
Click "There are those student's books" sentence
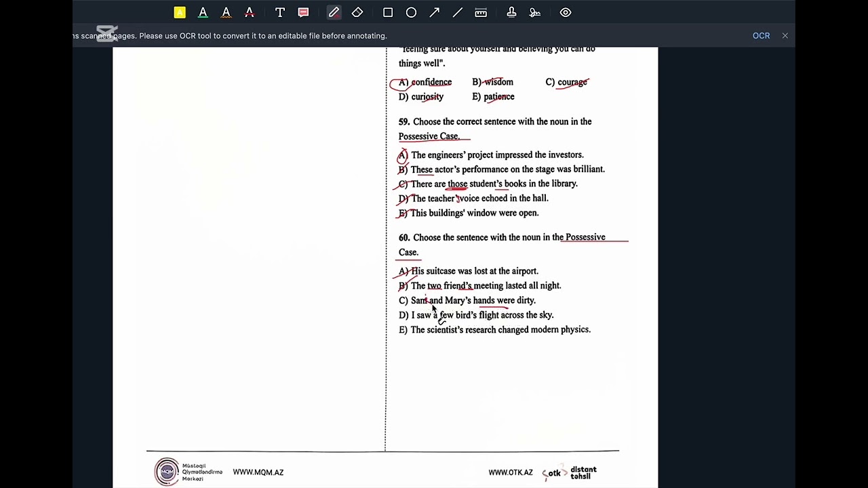(x=488, y=184)
